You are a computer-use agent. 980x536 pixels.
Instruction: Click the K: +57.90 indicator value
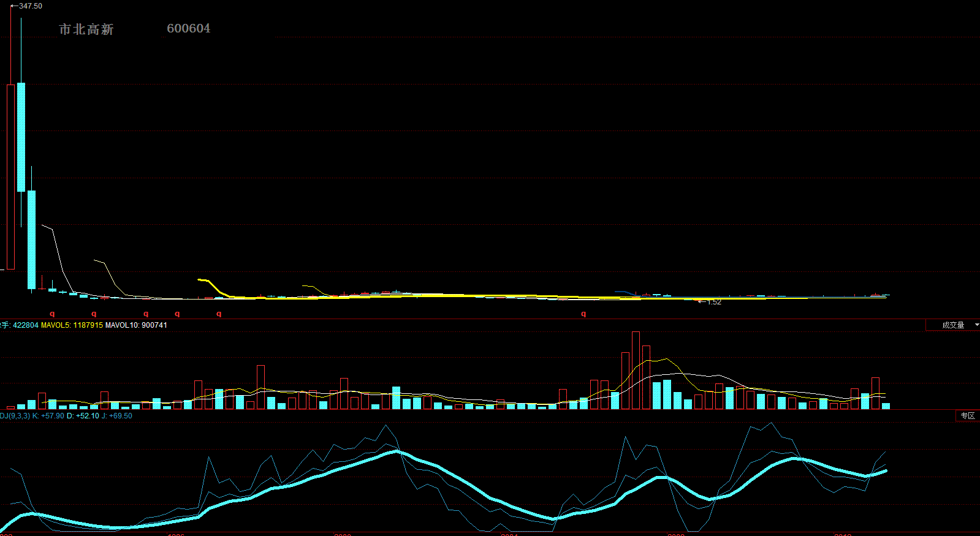pyautogui.click(x=48, y=416)
